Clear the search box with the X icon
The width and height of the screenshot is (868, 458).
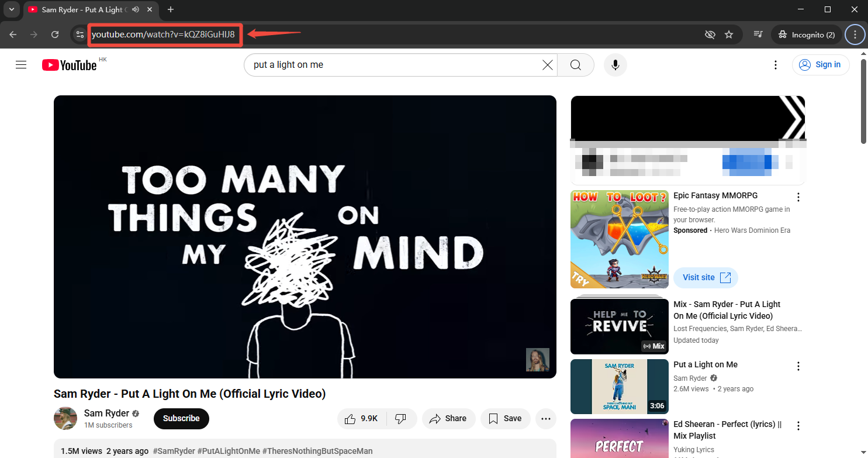pos(547,65)
